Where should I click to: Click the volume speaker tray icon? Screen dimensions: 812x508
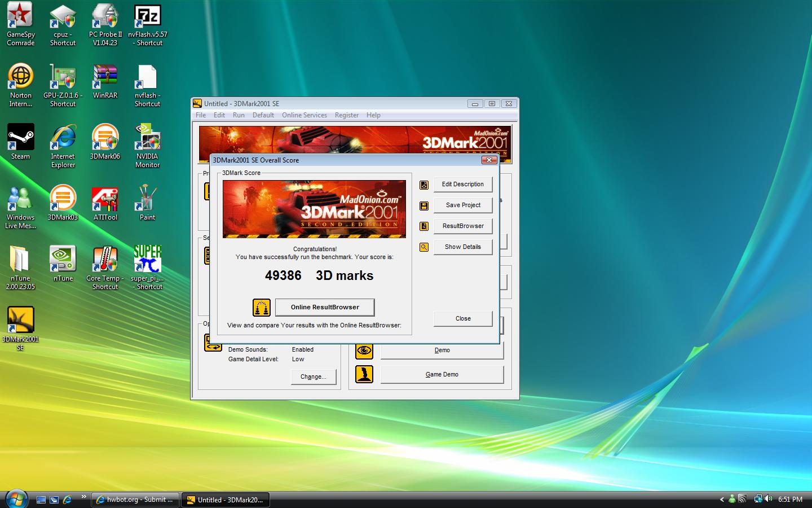pyautogui.click(x=769, y=499)
